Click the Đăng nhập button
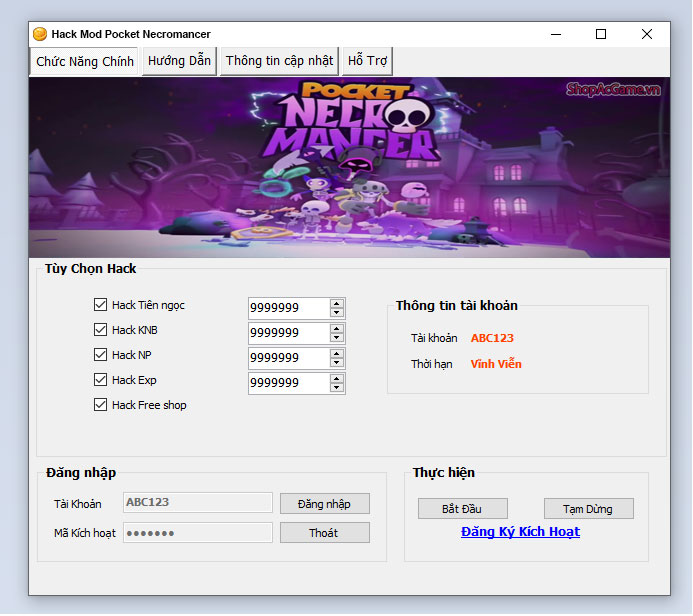Image resolution: width=693 pixels, height=616 pixels. [325, 504]
